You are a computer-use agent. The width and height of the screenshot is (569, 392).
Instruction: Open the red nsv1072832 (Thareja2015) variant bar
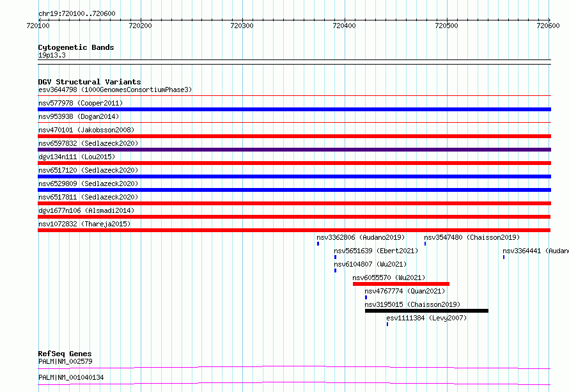[294, 230]
